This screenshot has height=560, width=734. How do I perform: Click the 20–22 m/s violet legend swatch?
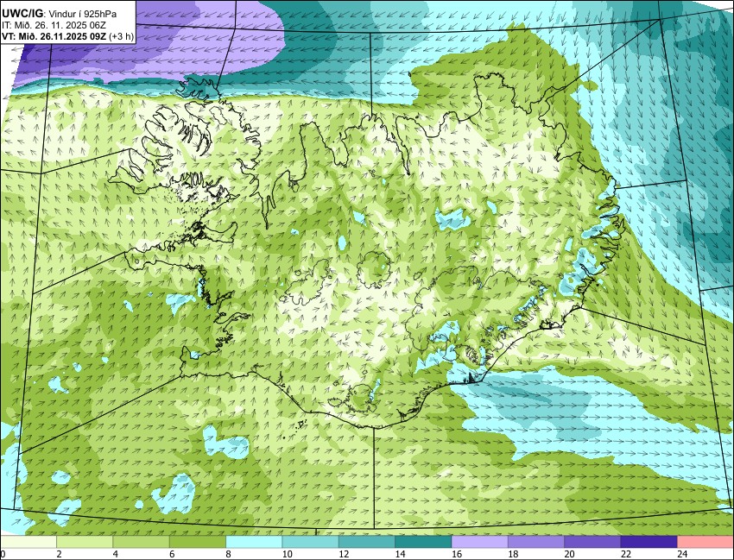click(592, 542)
